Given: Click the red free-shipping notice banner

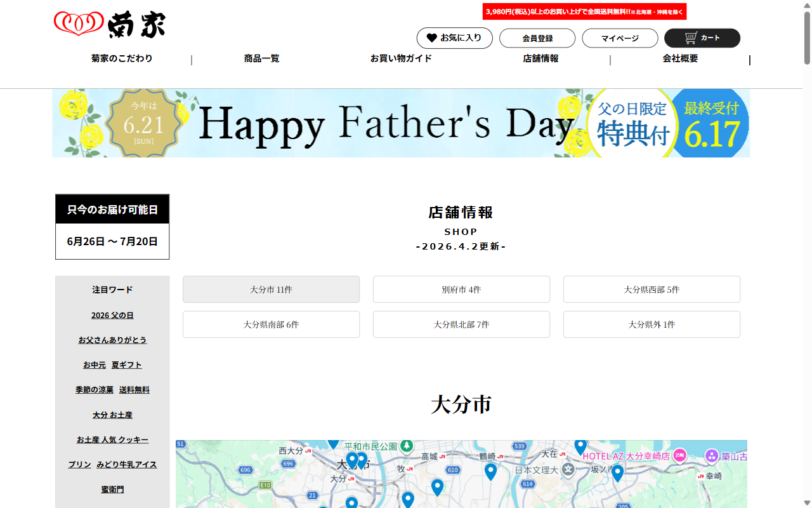Looking at the screenshot, I should click(584, 11).
